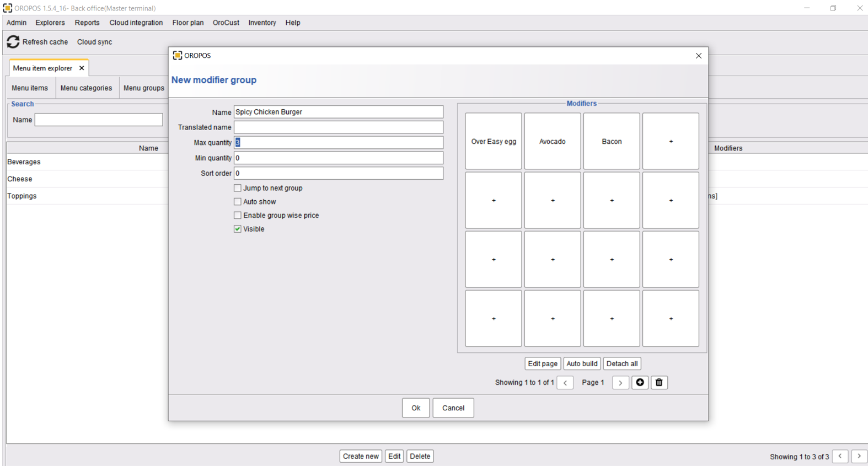Open the Inventory menu
Image resolution: width=868 pixels, height=466 pixels.
pos(262,23)
